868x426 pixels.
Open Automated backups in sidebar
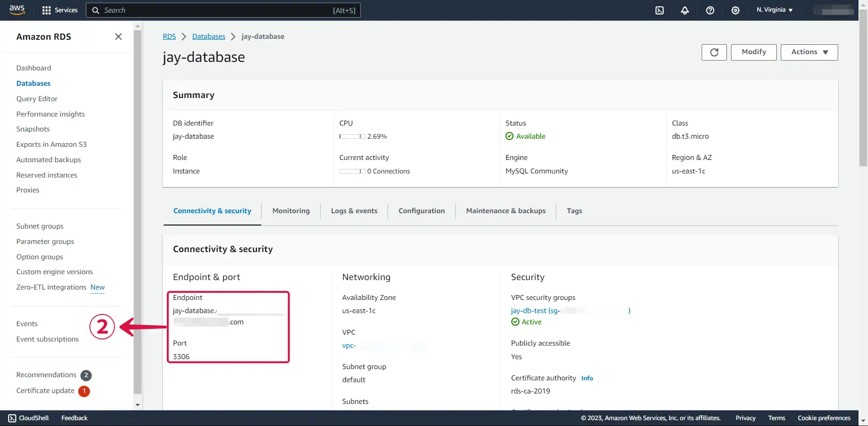click(49, 160)
